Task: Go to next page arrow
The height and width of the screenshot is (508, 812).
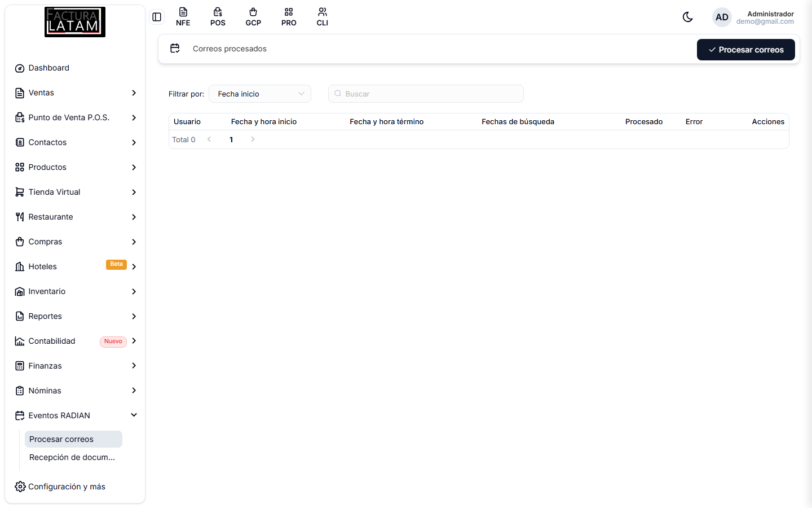Action: [253, 139]
